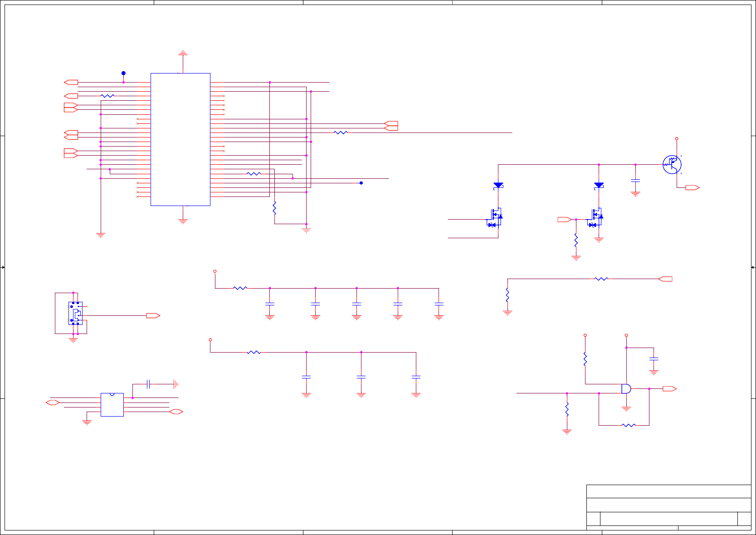756x535 pixels.
Task: Select the output port of the AND gate
Action: pos(670,389)
